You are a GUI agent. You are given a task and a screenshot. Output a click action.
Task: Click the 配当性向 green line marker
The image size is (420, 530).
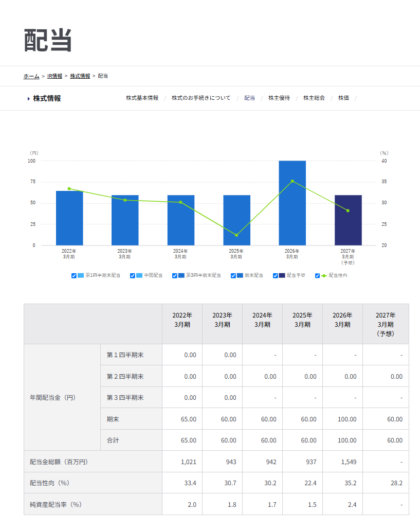click(x=324, y=276)
